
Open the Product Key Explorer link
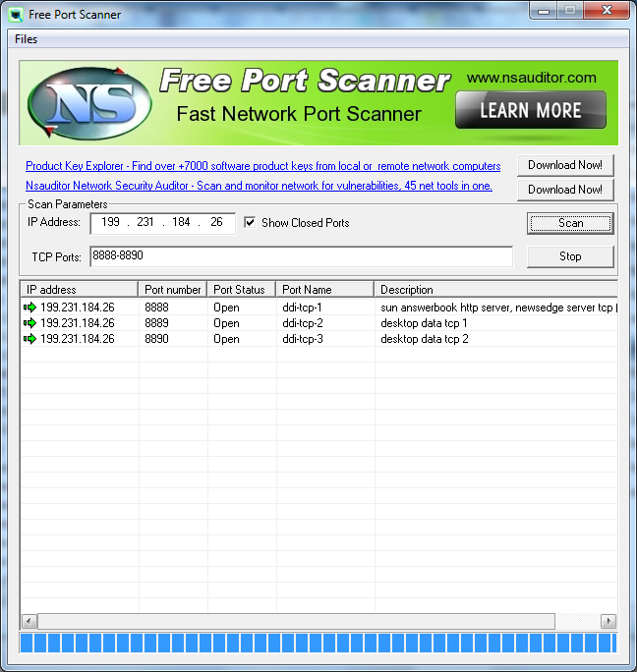click(x=262, y=166)
